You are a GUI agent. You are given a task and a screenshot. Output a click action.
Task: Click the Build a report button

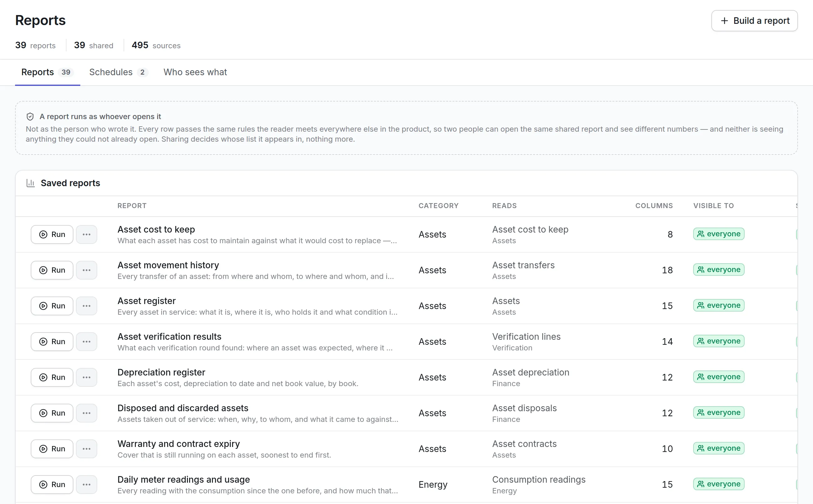coord(754,21)
